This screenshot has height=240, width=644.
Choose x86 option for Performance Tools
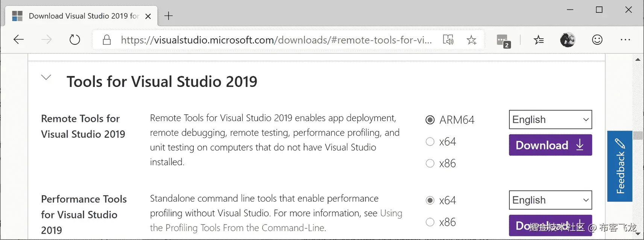click(x=430, y=222)
